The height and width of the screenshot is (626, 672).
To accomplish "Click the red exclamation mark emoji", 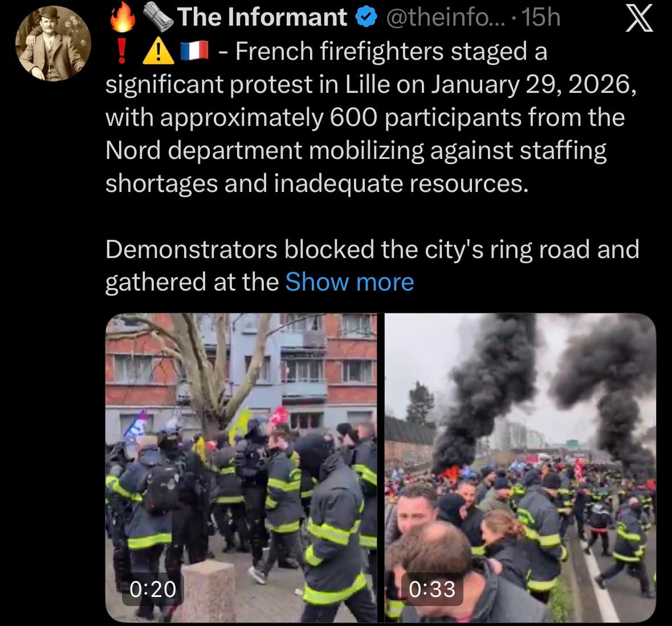I will click(122, 51).
